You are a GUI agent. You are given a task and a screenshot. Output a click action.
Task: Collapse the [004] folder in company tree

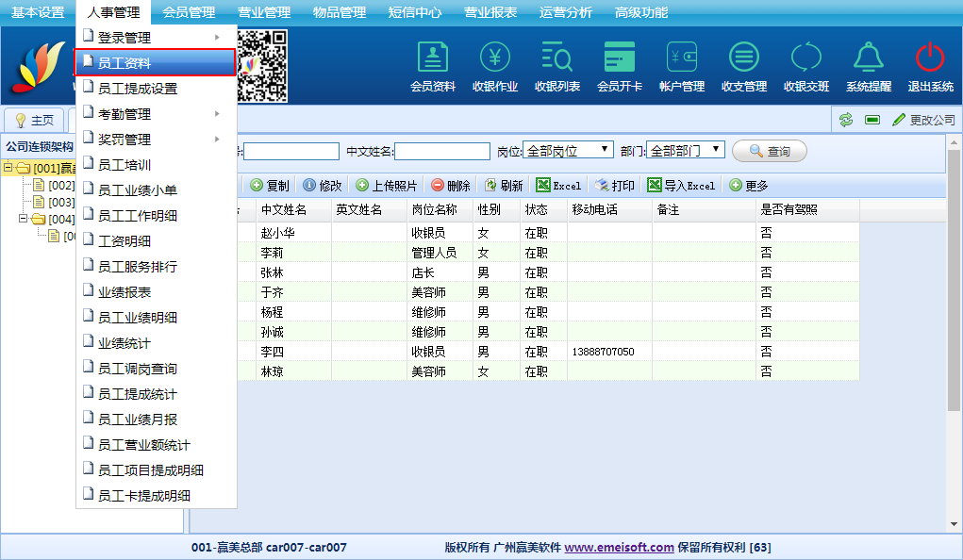tap(24, 219)
